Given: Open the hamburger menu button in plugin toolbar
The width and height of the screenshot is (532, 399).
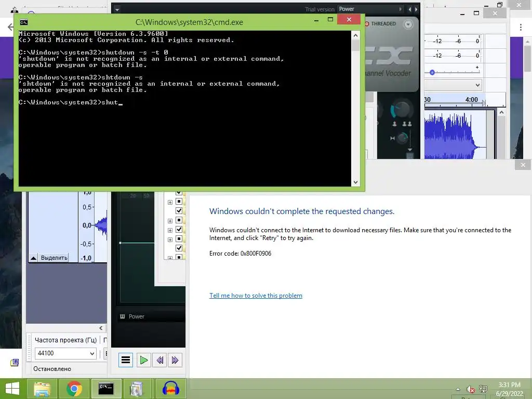Looking at the screenshot, I should click(126, 360).
